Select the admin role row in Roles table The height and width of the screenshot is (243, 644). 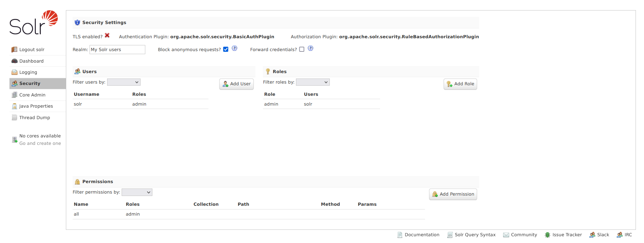coord(321,104)
